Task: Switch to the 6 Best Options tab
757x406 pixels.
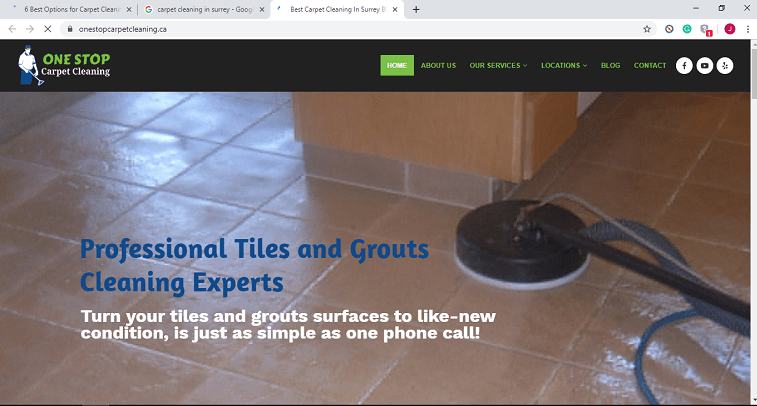Action: [71, 9]
